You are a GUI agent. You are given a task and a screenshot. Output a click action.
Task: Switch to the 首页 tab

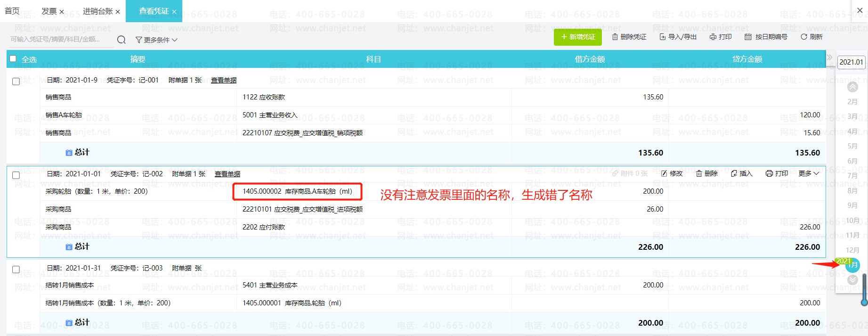point(12,11)
